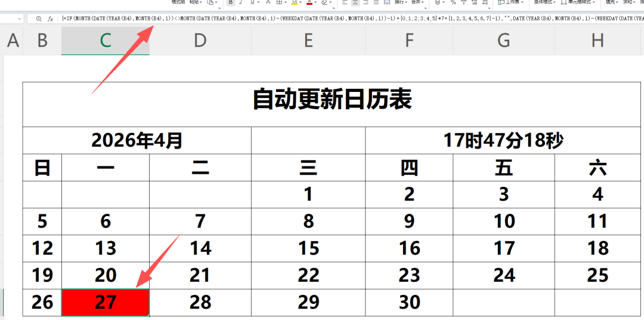Apply percent style with the % icon
Screen dimensions: 644x320
(453, 2)
